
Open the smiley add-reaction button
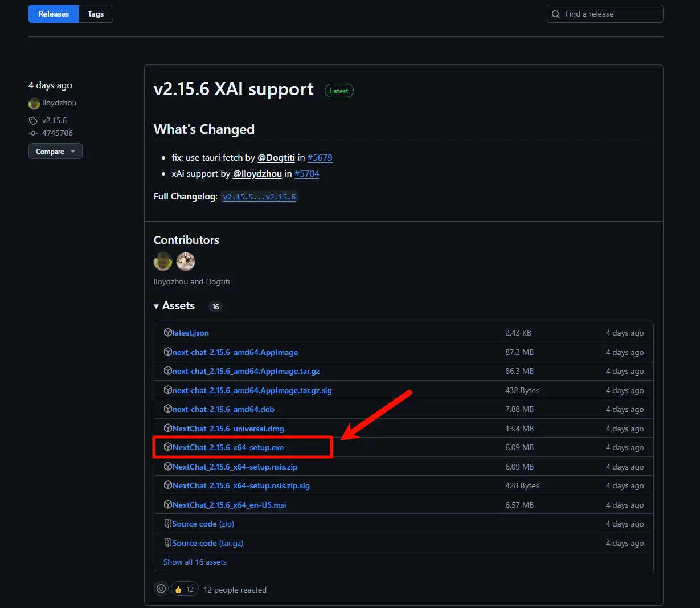click(x=161, y=589)
